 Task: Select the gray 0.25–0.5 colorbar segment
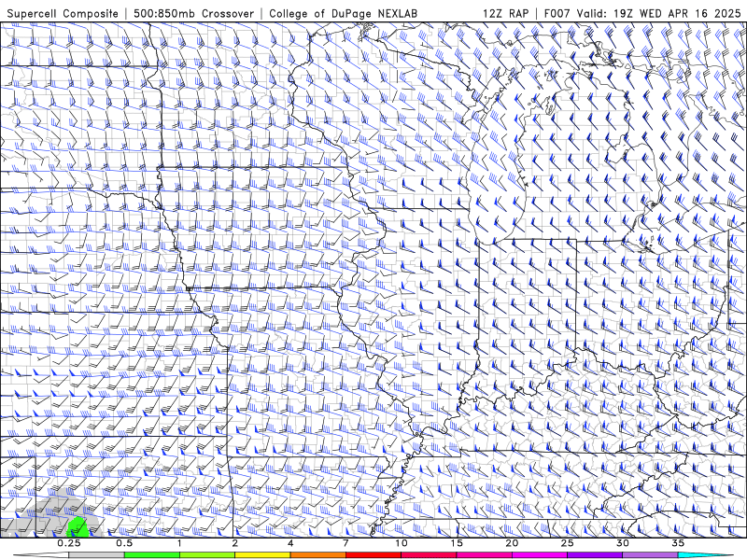click(96, 555)
